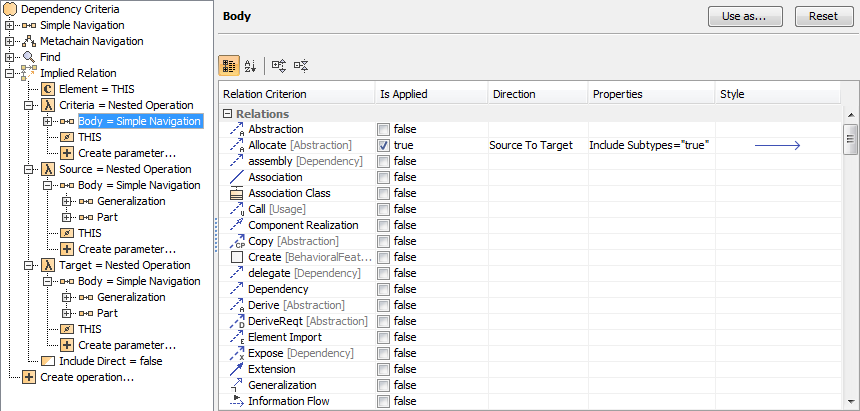Click the Allocate arrow style preview

(777, 146)
